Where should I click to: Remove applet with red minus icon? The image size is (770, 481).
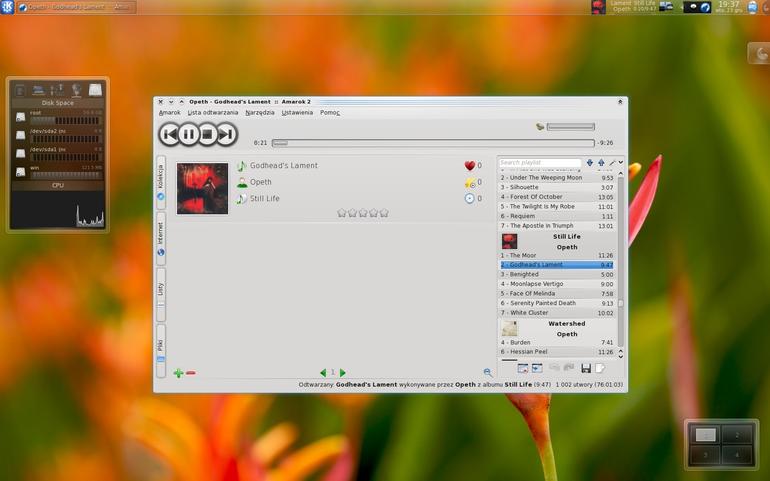coord(191,373)
